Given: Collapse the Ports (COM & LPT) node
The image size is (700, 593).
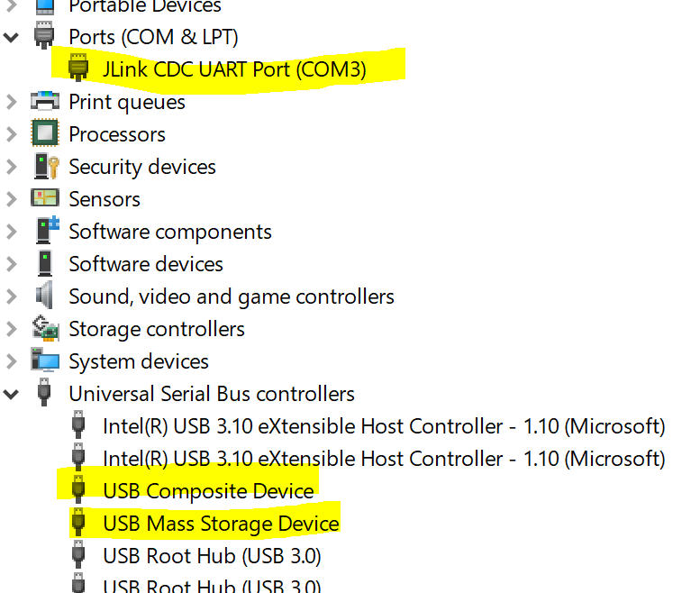Looking at the screenshot, I should 11,37.
